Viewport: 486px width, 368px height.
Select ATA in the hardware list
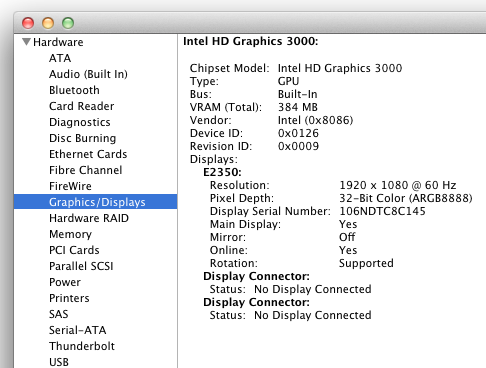[x=60, y=58]
